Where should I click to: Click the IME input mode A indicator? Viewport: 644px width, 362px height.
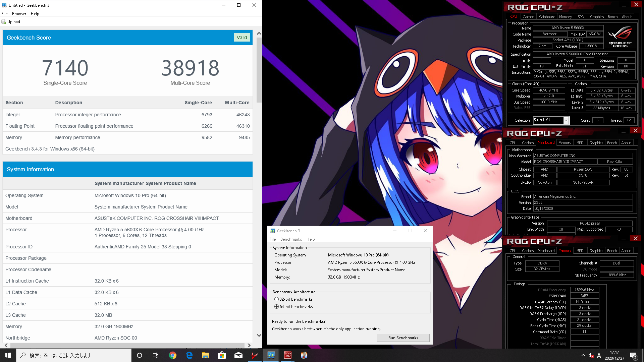click(x=599, y=355)
